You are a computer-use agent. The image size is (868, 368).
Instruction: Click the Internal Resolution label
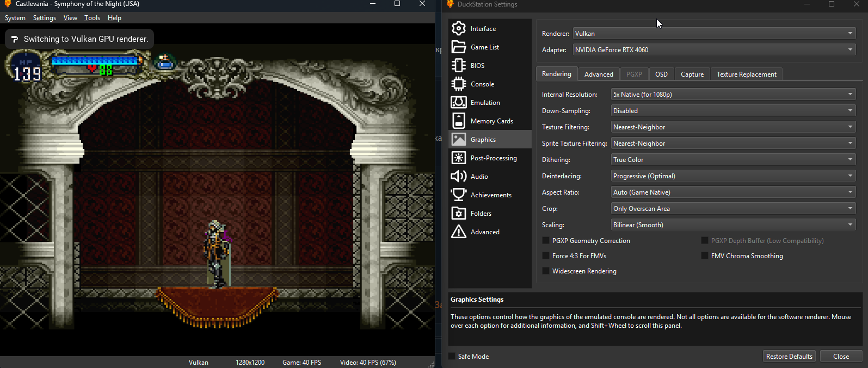click(x=569, y=95)
